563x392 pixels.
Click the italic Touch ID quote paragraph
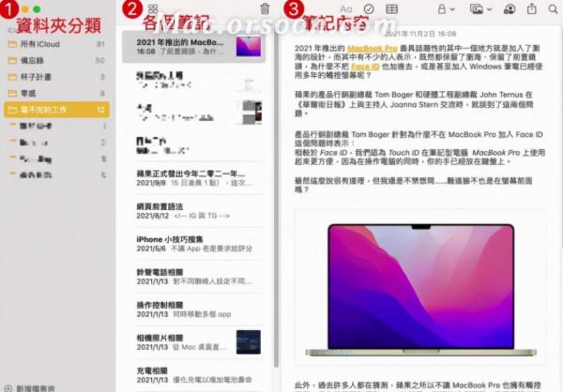click(x=420, y=157)
